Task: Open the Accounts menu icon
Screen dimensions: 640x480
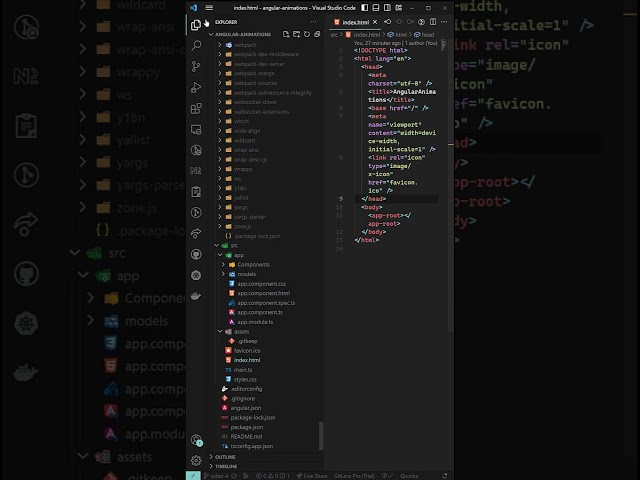Action: point(196,440)
